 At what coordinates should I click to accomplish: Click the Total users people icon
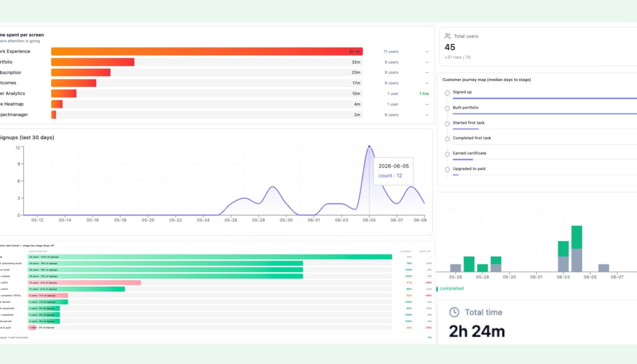[x=448, y=36]
